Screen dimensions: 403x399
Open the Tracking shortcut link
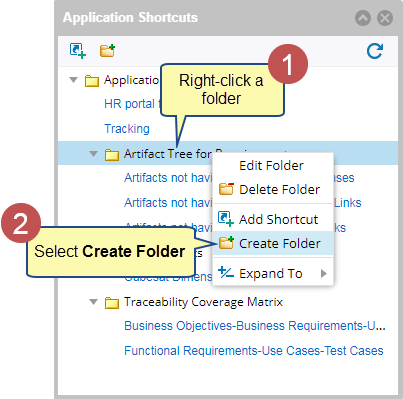click(x=127, y=129)
